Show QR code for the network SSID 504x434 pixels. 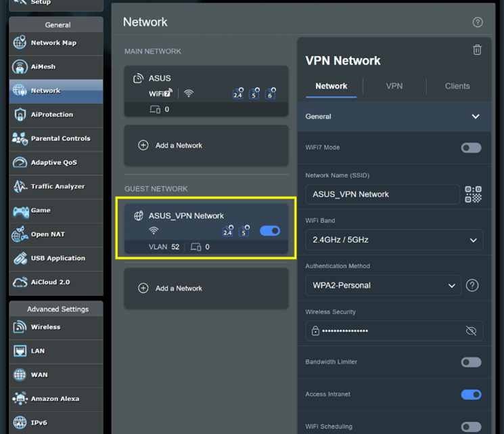[474, 194]
